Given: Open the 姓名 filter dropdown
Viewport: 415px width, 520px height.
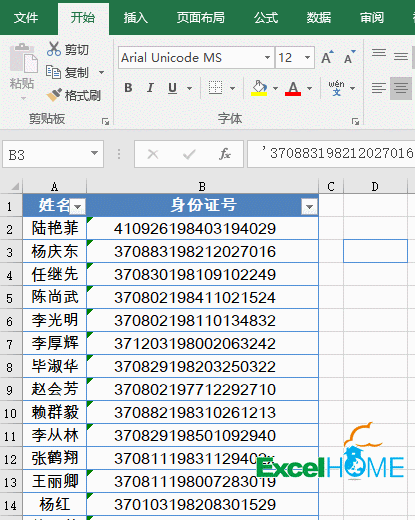Looking at the screenshot, I should (x=78, y=207).
